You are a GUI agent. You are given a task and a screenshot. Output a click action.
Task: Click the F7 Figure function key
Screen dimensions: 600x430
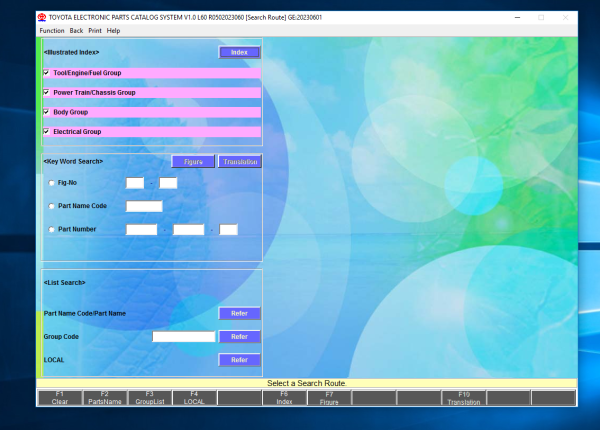[329, 398]
